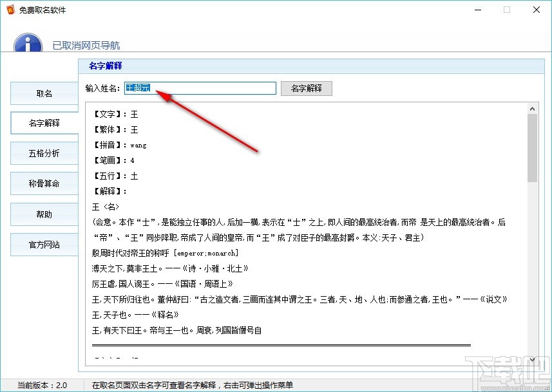
Task: Open the 五格分析 panel
Action: point(43,153)
